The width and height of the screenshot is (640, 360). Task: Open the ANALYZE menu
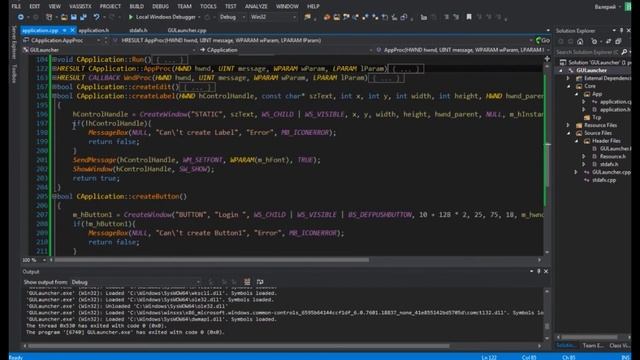point(256,7)
